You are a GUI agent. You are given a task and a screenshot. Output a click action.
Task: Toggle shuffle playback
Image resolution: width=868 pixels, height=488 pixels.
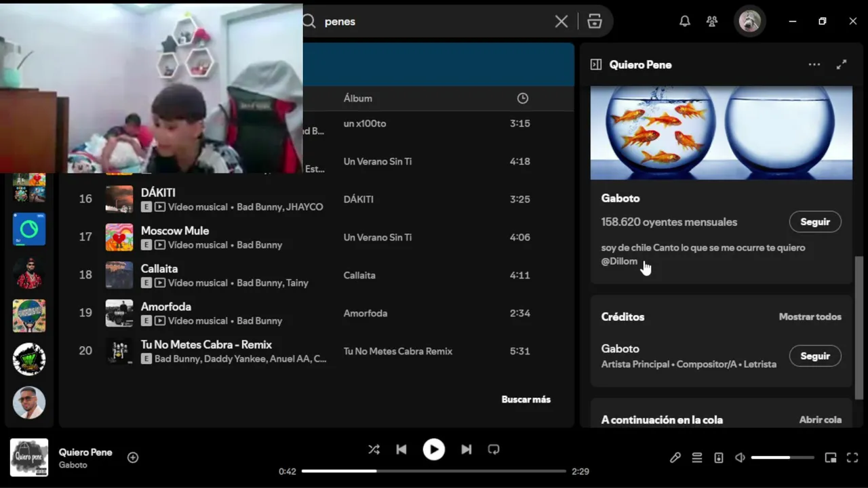click(374, 449)
